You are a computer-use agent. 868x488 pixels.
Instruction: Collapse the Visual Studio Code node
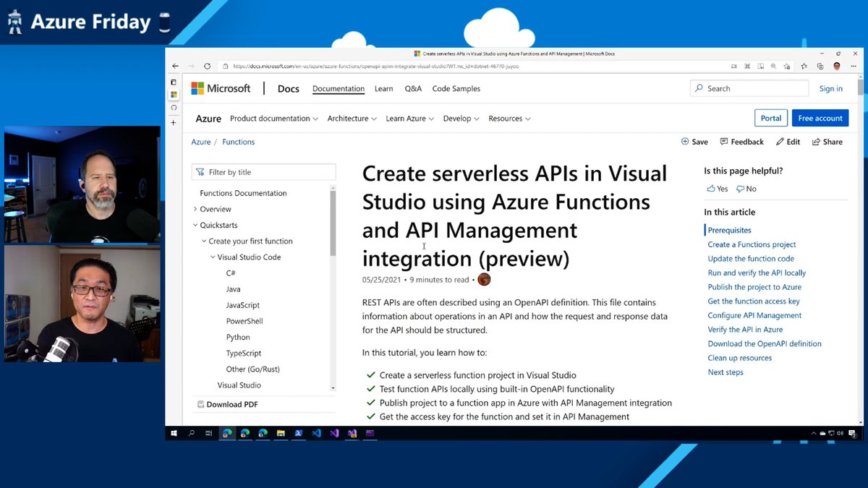[x=213, y=257]
